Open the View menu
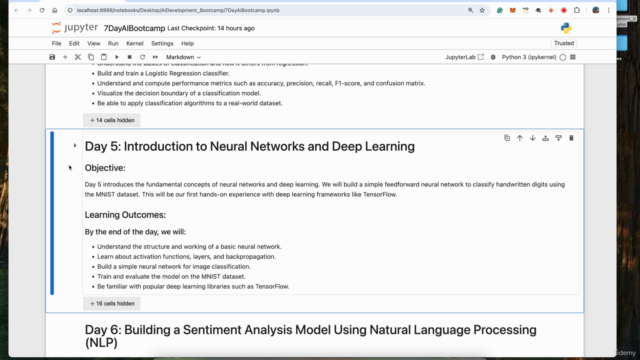The width and height of the screenshot is (640, 360). 93,43
